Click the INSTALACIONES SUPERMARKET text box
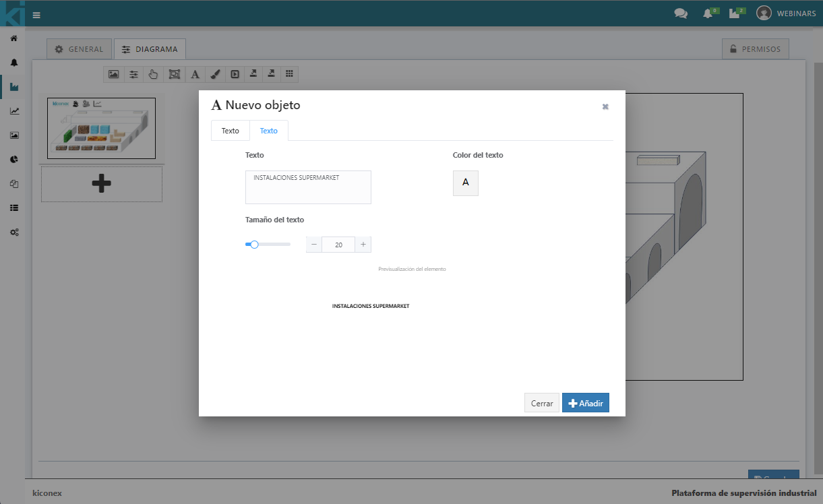 click(308, 187)
